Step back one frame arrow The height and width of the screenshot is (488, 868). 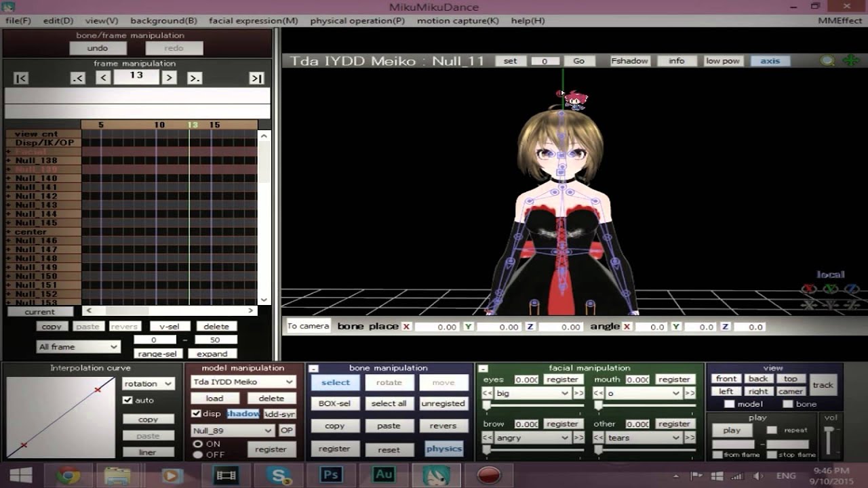tap(103, 78)
